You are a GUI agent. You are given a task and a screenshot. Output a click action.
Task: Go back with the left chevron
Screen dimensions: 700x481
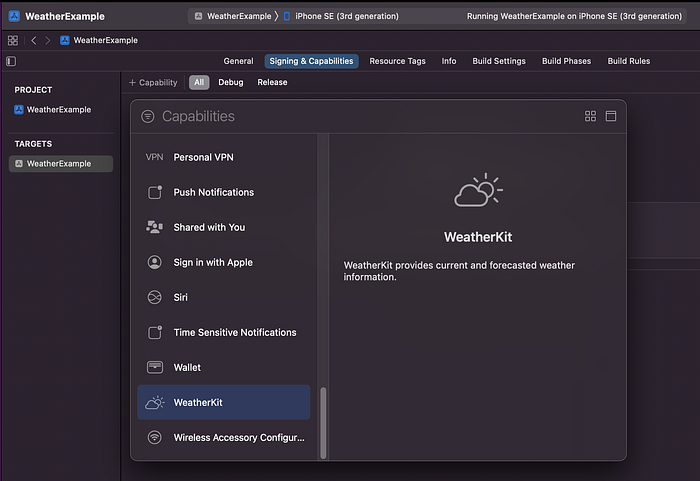pyautogui.click(x=33, y=41)
